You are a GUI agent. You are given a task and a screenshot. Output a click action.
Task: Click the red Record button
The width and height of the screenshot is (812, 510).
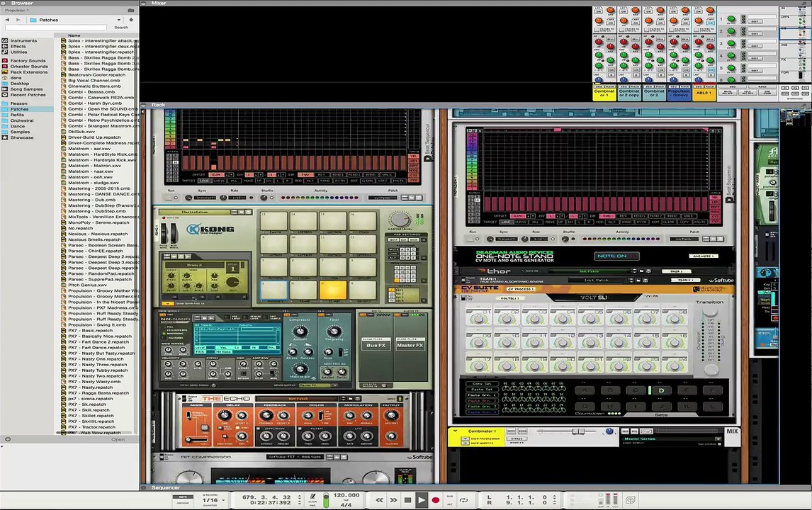pos(436,500)
